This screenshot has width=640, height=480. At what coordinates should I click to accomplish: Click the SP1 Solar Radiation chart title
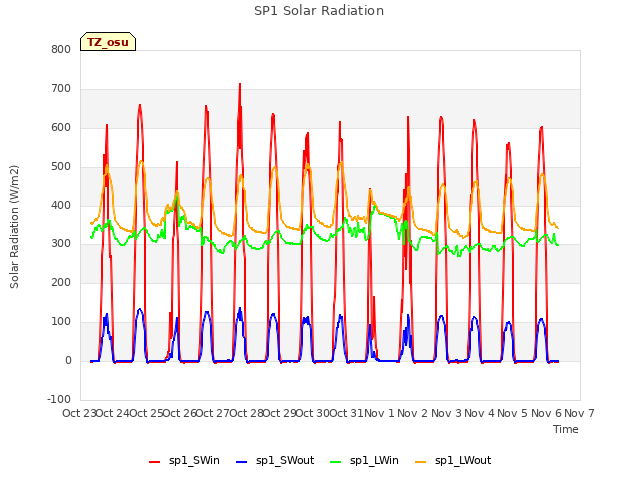tap(319, 11)
